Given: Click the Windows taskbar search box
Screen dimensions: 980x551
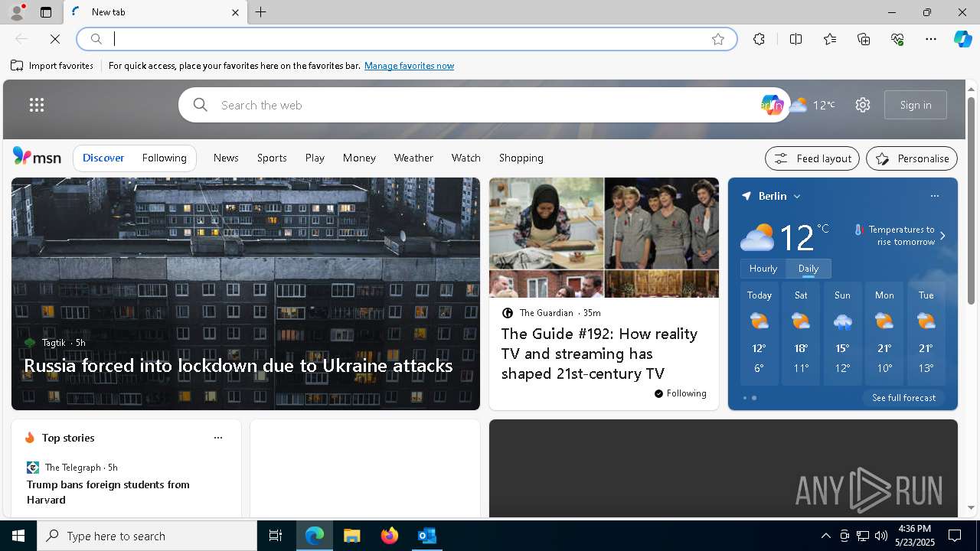Looking at the screenshot, I should pyautogui.click(x=147, y=536).
